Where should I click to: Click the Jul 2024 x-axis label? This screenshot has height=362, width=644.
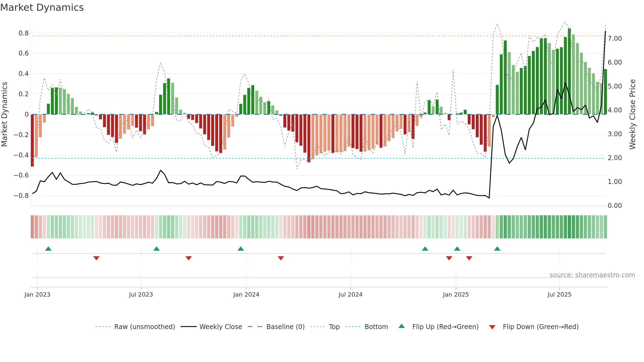click(x=350, y=294)
